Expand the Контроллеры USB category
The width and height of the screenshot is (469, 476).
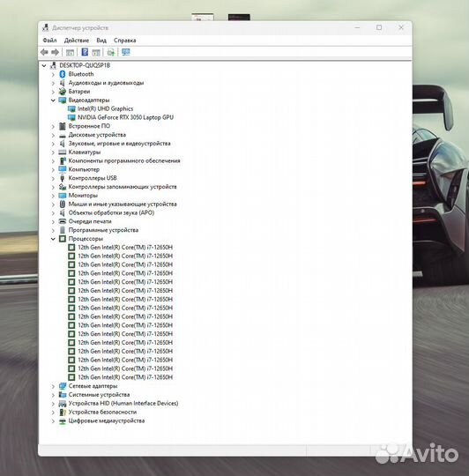click(53, 178)
